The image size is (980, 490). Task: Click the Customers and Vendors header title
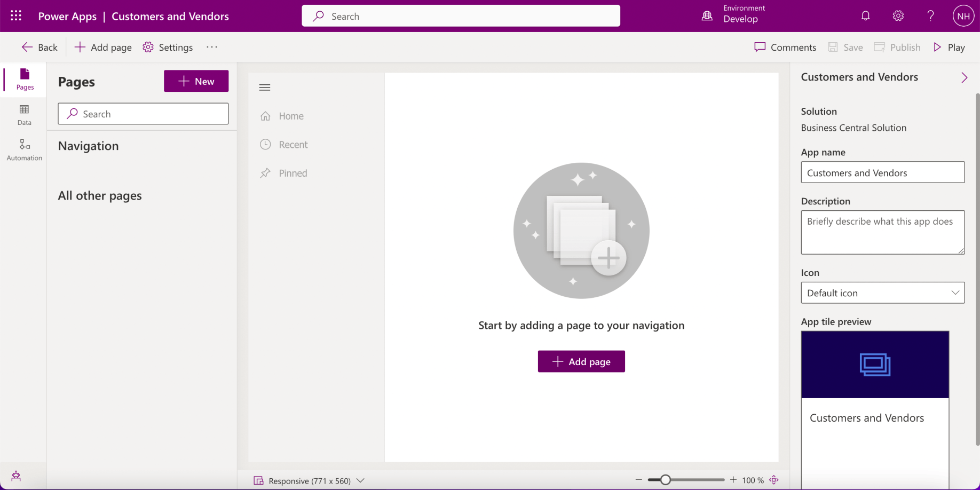tap(170, 16)
